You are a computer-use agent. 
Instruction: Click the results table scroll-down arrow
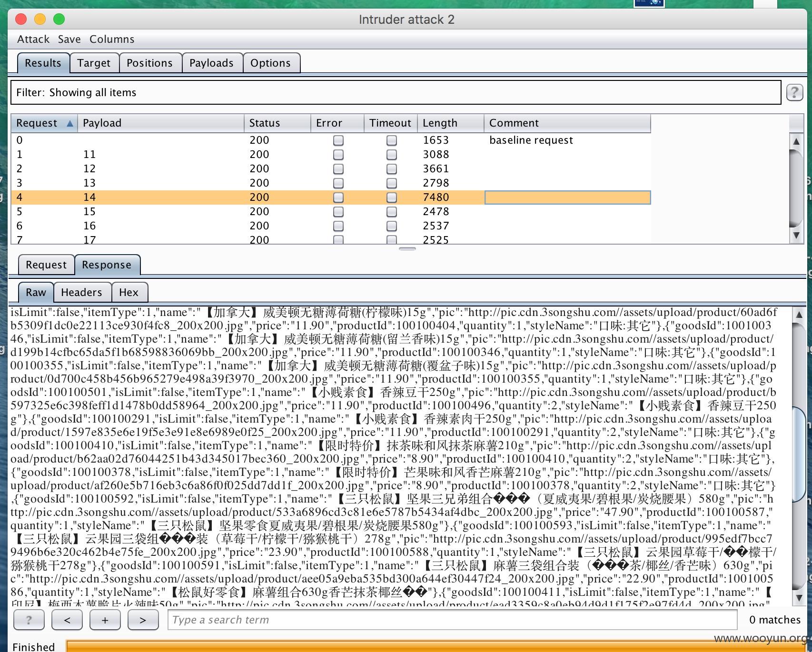(796, 235)
